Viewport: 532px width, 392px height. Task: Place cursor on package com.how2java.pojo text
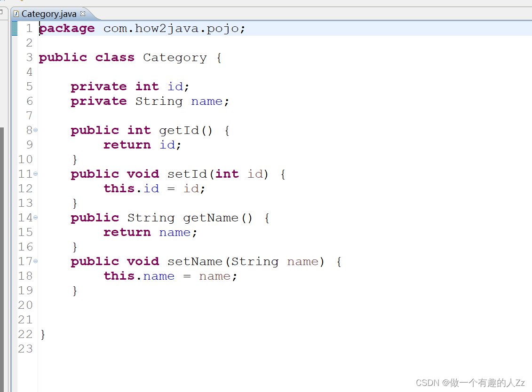(x=142, y=29)
